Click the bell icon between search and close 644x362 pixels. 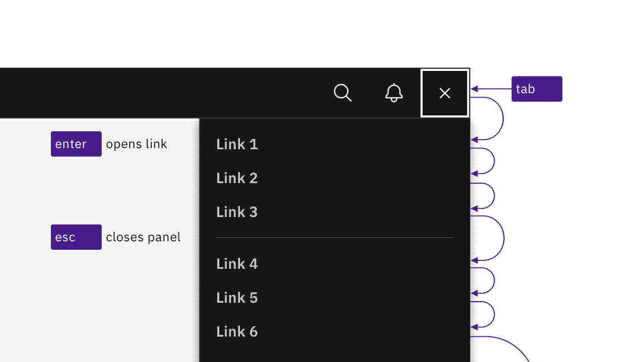click(394, 93)
